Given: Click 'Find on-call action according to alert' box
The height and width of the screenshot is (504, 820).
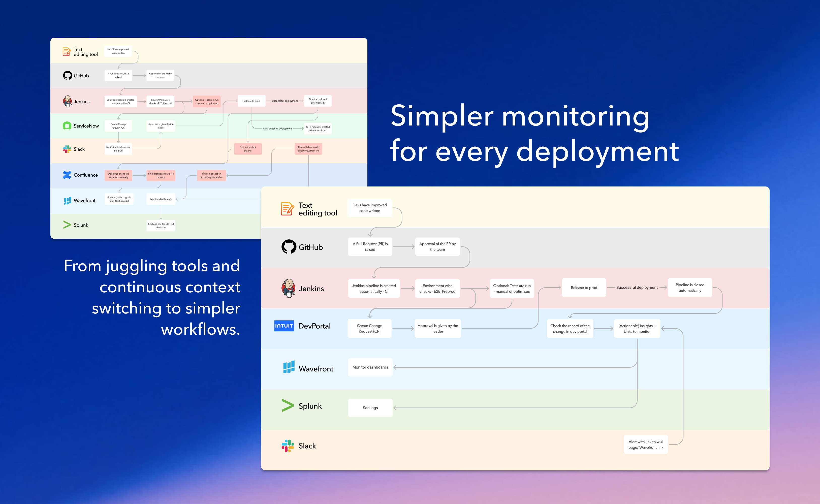Looking at the screenshot, I should point(211,175).
